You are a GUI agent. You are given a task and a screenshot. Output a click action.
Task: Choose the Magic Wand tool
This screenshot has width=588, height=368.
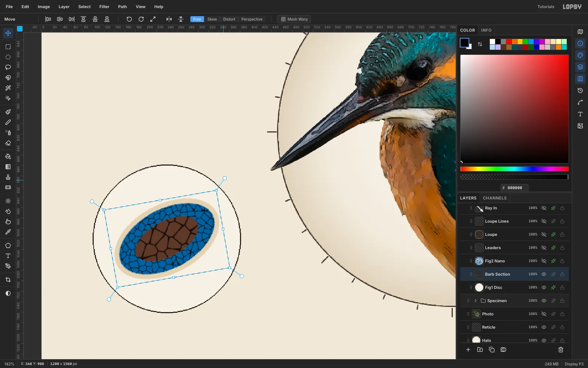(x=8, y=88)
